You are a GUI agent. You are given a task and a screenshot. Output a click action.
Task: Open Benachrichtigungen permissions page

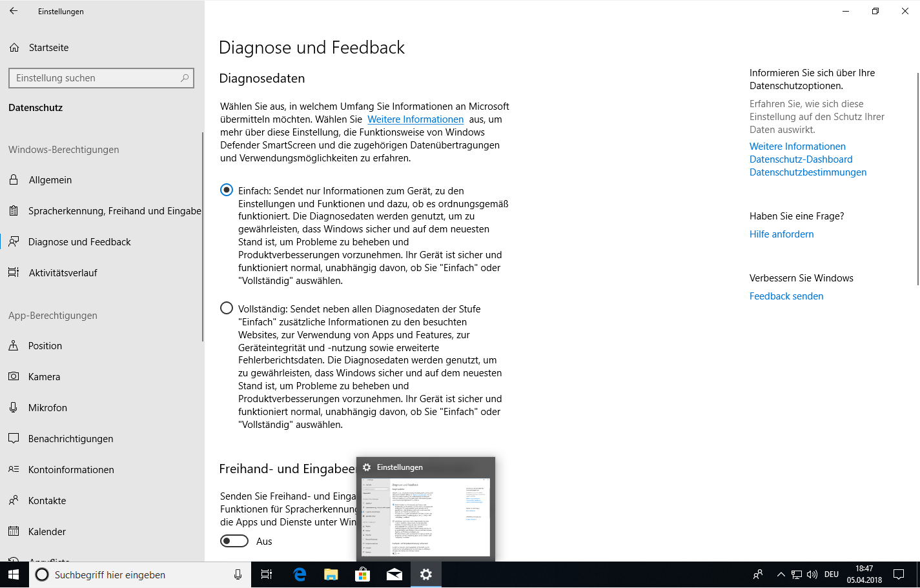(x=101, y=438)
